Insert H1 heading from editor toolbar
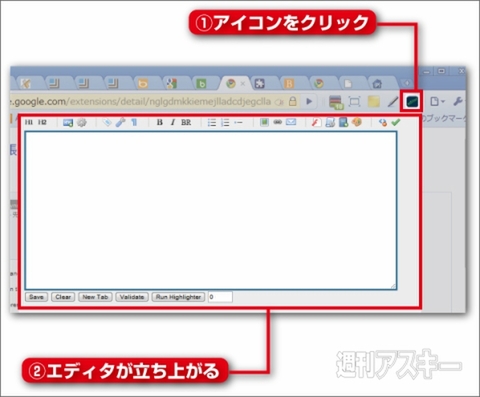This screenshot has width=480, height=397. [x=29, y=122]
